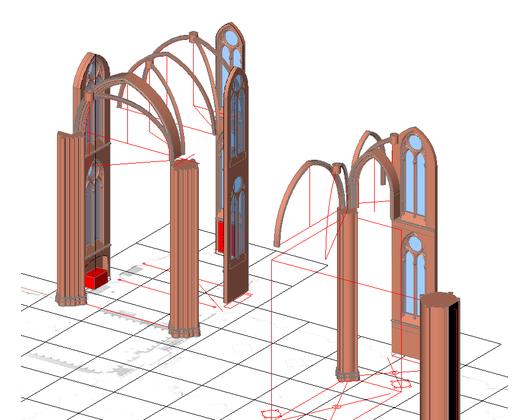Screen dimensions: 530x420
Task: Select the central fluted column under the arch
Action: pos(184,248)
